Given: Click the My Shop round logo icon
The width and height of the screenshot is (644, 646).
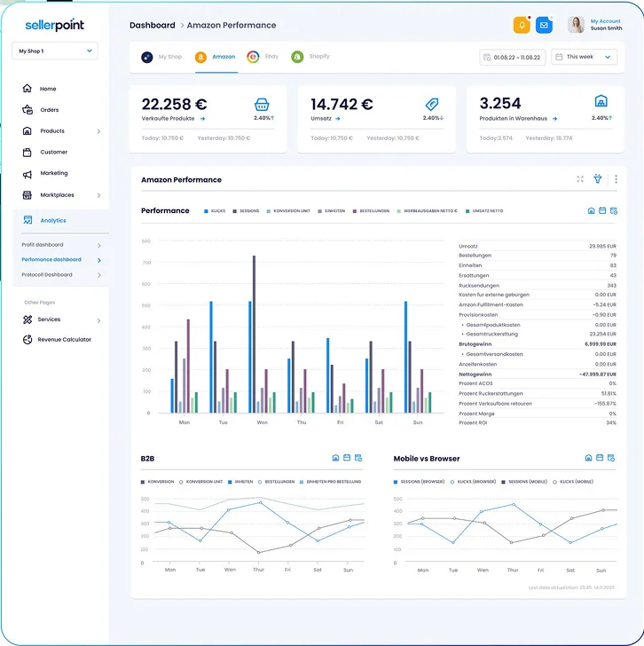Looking at the screenshot, I should (147, 57).
